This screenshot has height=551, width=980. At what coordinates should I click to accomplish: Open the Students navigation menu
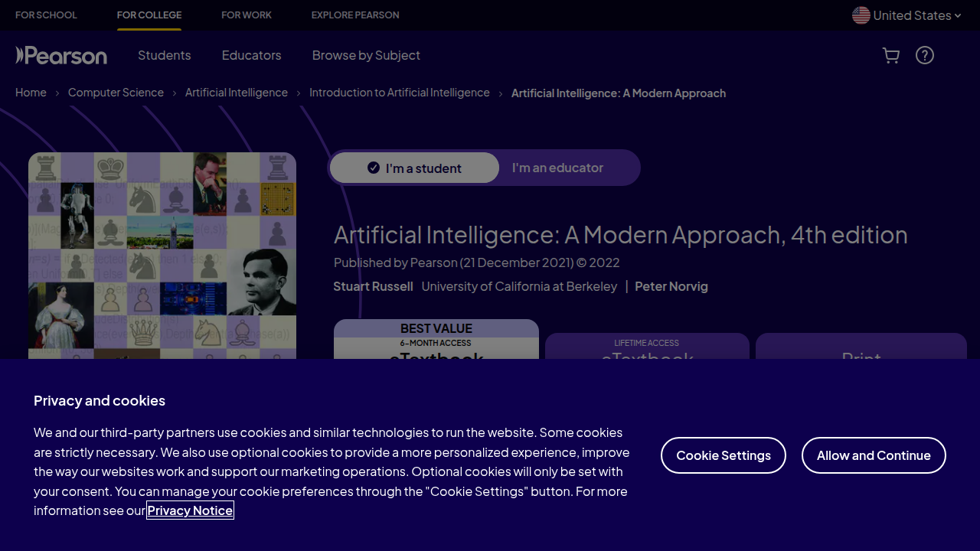click(165, 55)
